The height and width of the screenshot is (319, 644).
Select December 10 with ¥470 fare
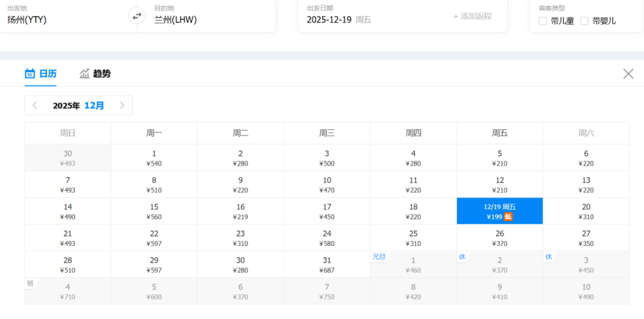[327, 184]
